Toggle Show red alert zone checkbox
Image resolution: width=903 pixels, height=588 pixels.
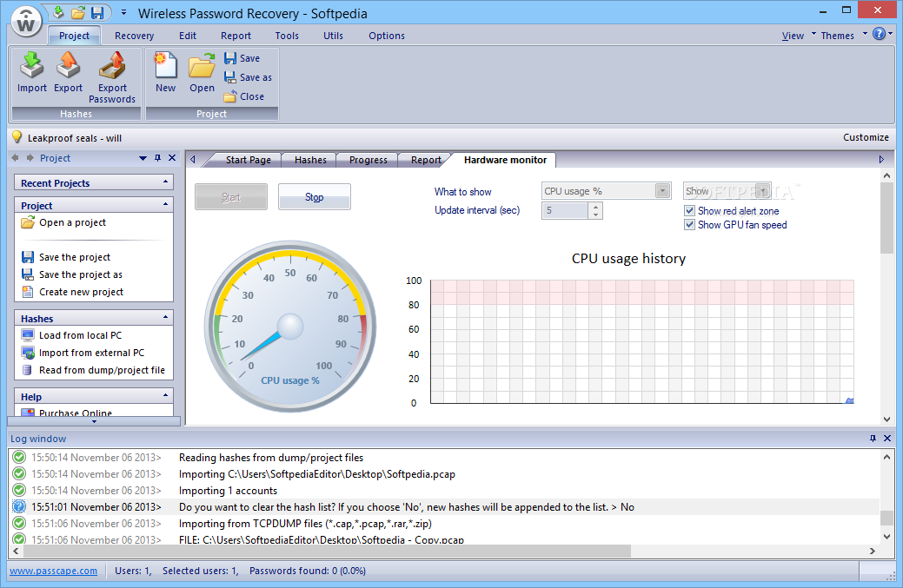[689, 210]
